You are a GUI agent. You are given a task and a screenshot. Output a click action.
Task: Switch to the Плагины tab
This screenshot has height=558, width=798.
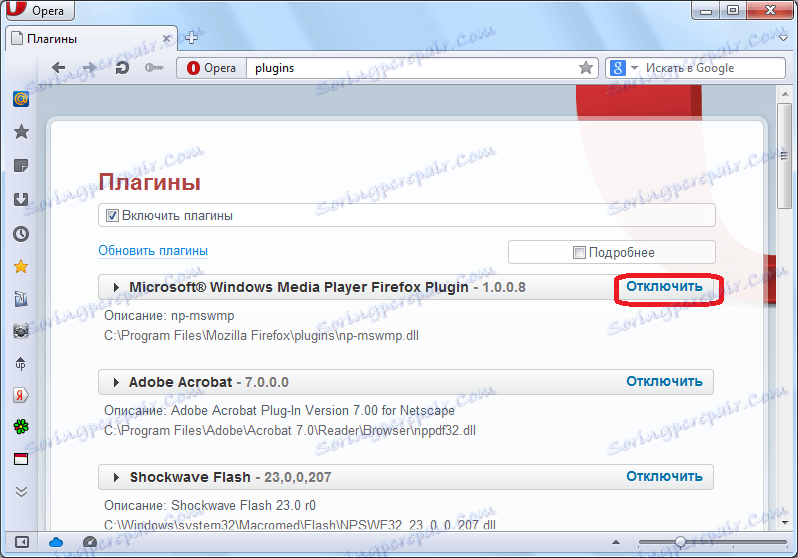click(x=92, y=39)
